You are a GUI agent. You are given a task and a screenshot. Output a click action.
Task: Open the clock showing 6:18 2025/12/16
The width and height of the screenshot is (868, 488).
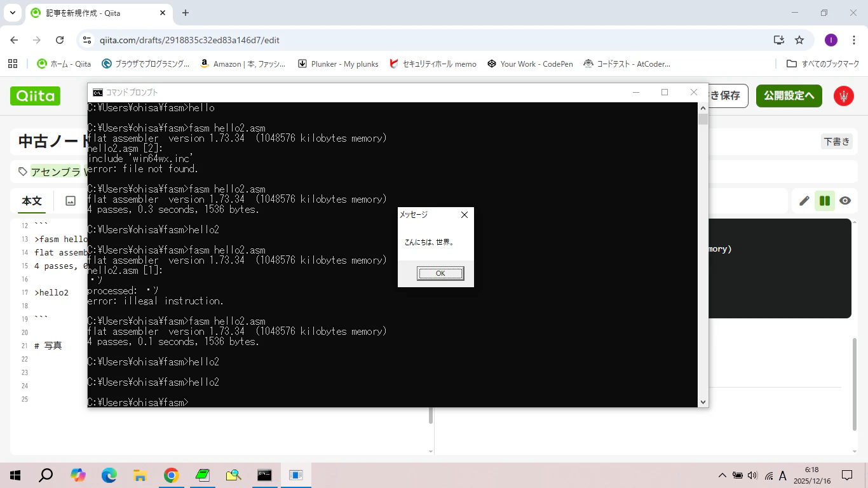click(x=811, y=475)
